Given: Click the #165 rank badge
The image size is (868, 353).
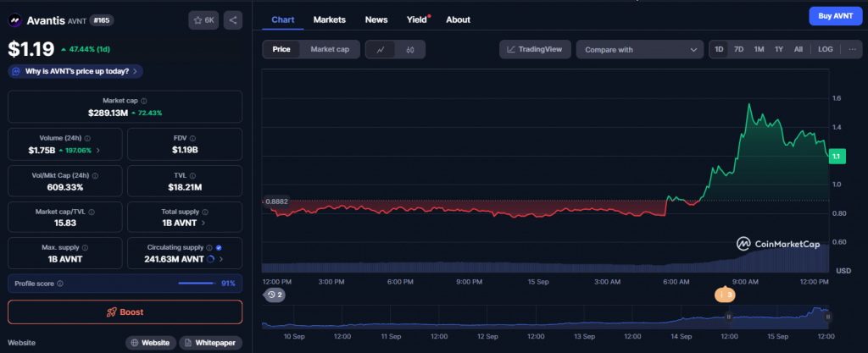Looking at the screenshot, I should [102, 20].
